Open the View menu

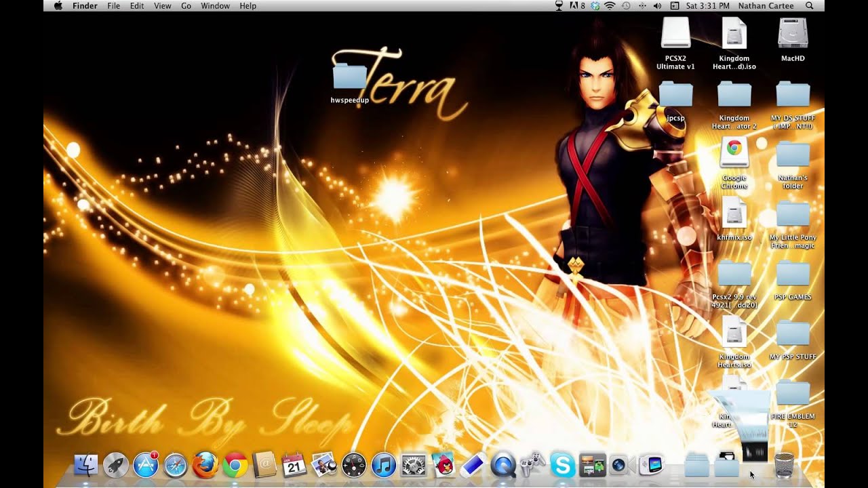click(163, 5)
